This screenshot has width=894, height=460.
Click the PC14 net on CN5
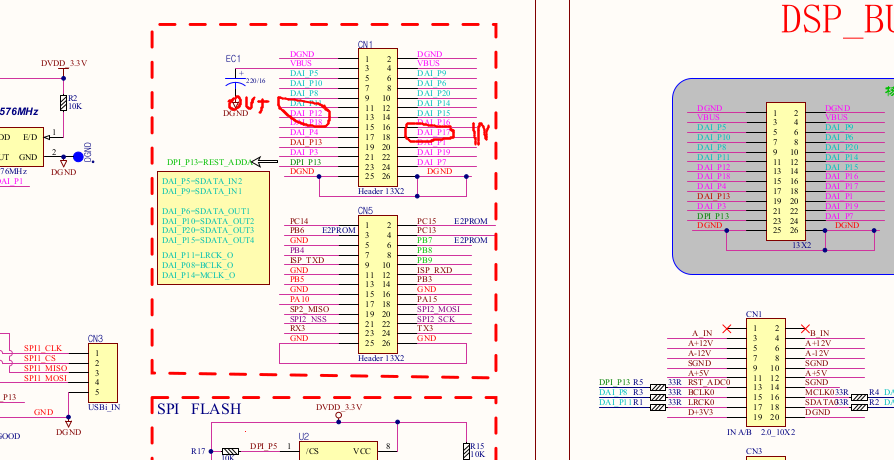(x=299, y=221)
